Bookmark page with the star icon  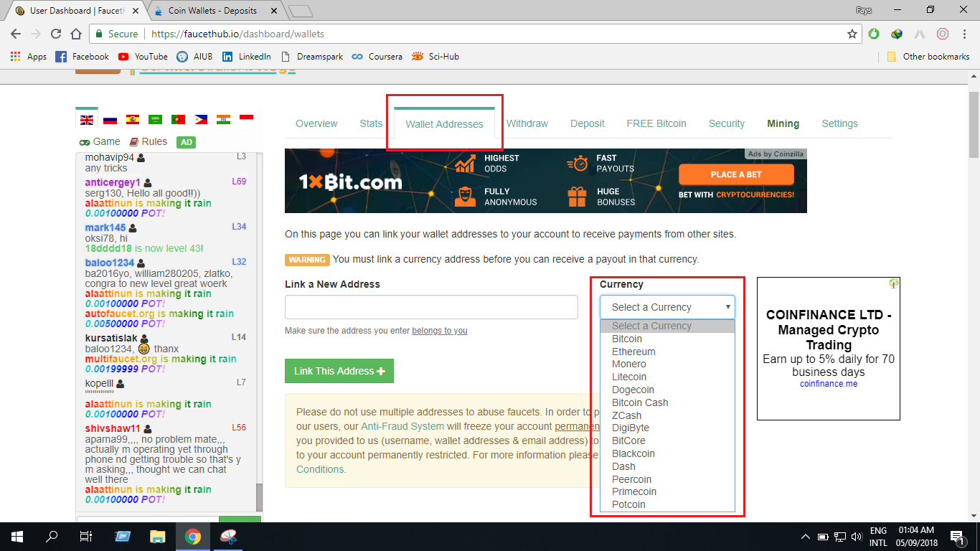tap(852, 34)
